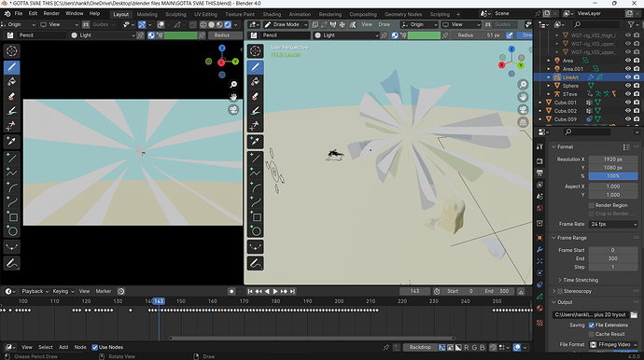
Task: Switch perspective/orthographic grid icon in User Perspective viewport
Action: 523,122
